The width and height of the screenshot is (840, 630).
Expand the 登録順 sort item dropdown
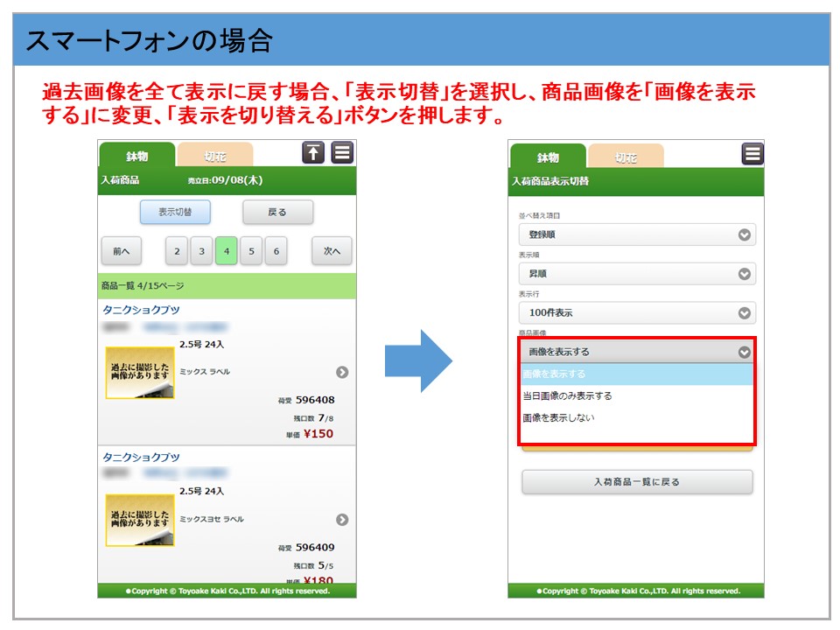coord(636,234)
